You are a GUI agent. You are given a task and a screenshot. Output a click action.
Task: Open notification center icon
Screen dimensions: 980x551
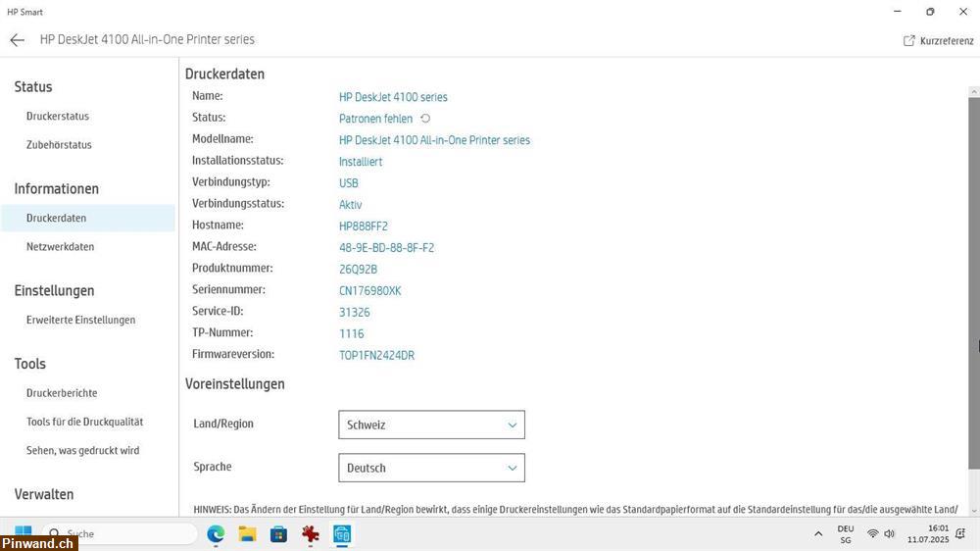point(960,533)
